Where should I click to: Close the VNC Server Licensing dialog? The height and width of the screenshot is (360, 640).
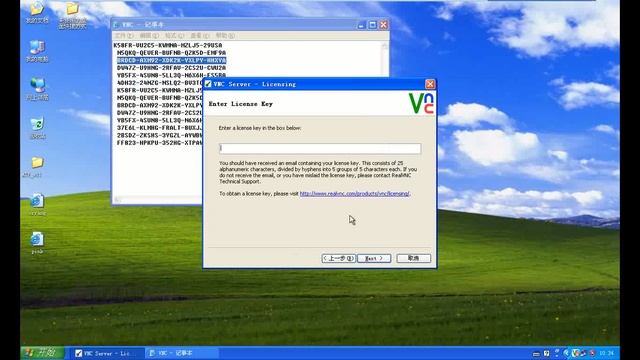(430, 84)
